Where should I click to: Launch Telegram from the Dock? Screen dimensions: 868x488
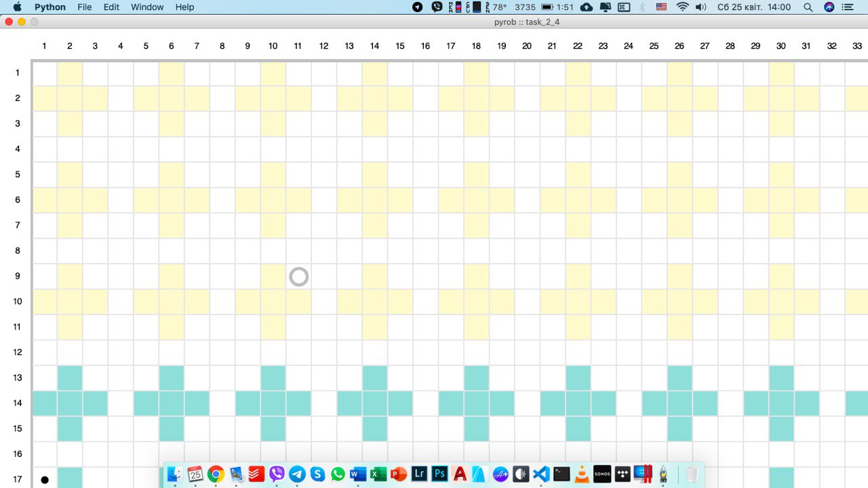(x=297, y=474)
